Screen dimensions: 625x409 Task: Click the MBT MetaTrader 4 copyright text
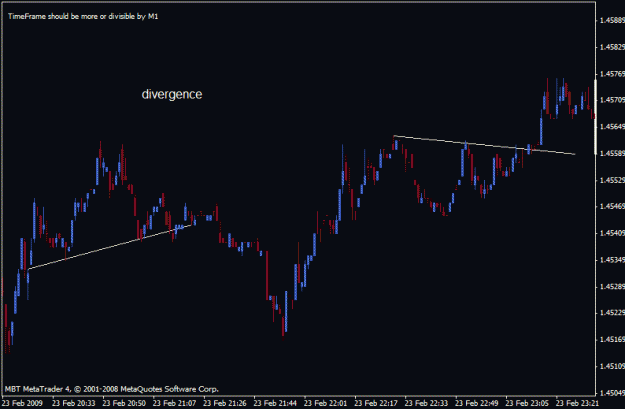tap(112, 389)
